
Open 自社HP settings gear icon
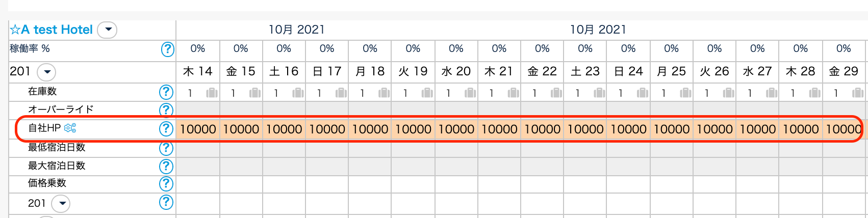point(70,128)
